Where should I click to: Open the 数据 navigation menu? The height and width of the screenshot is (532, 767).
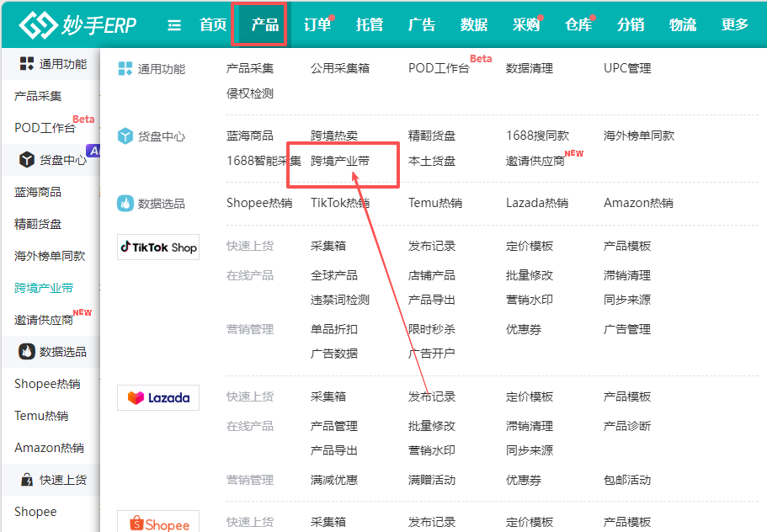click(x=474, y=24)
